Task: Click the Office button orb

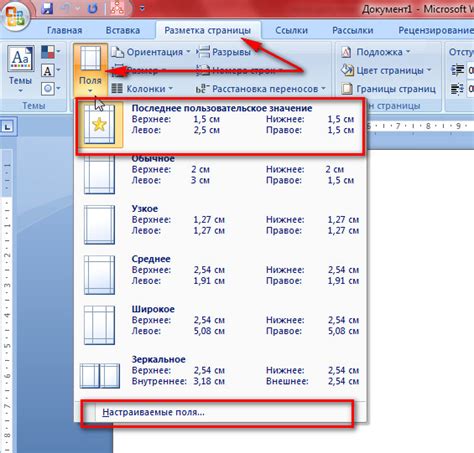Action: [15, 15]
